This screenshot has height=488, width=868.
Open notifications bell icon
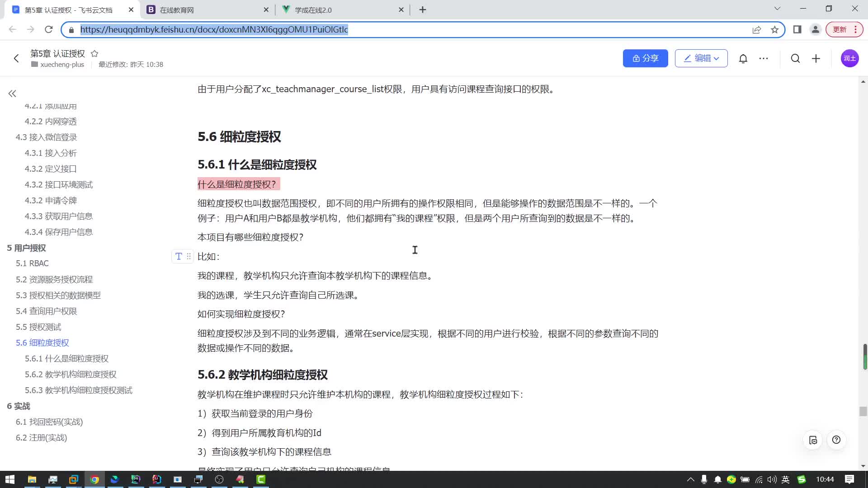click(743, 58)
